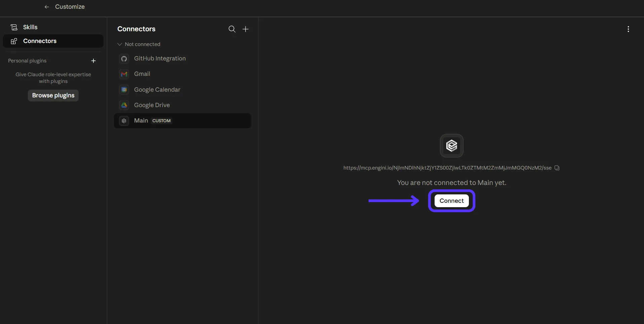This screenshot has height=324, width=644.
Task: Copy the MCP server URL
Action: [x=557, y=168]
